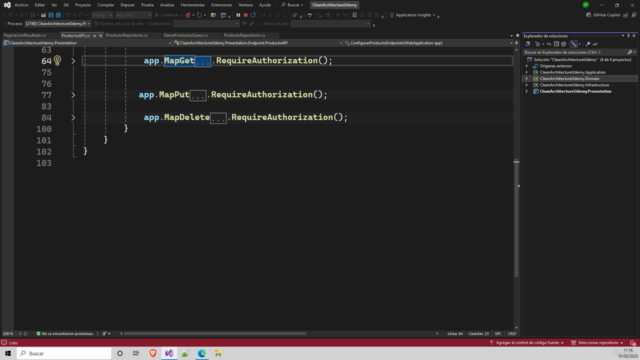Open the Any CPU platform dropdown

click(x=133, y=15)
